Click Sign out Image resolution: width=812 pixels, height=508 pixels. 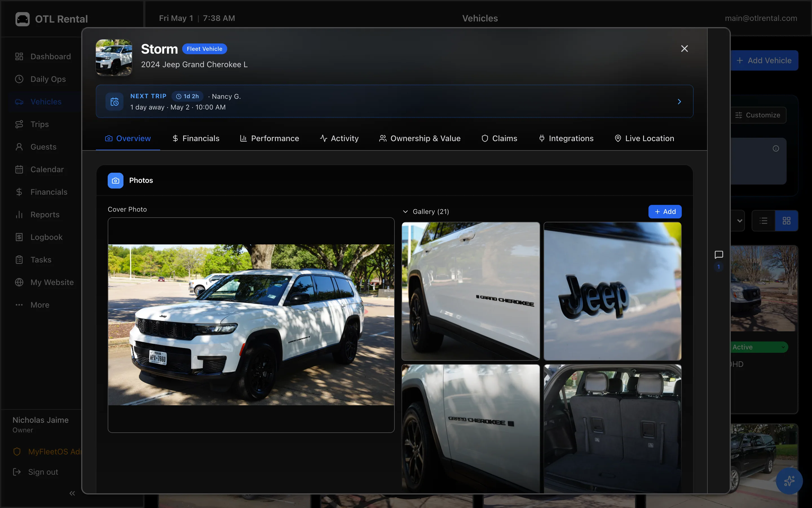pyautogui.click(x=36, y=472)
